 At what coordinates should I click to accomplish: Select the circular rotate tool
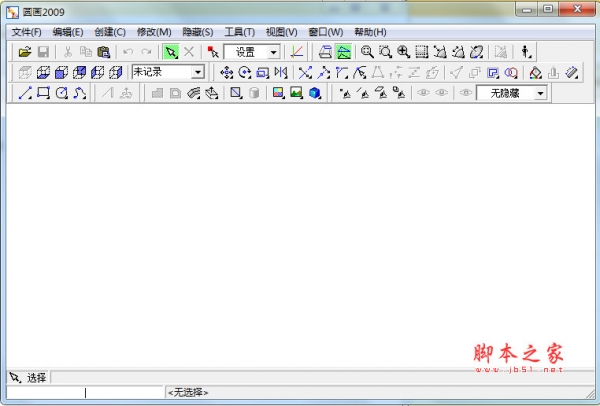pyautogui.click(x=245, y=72)
